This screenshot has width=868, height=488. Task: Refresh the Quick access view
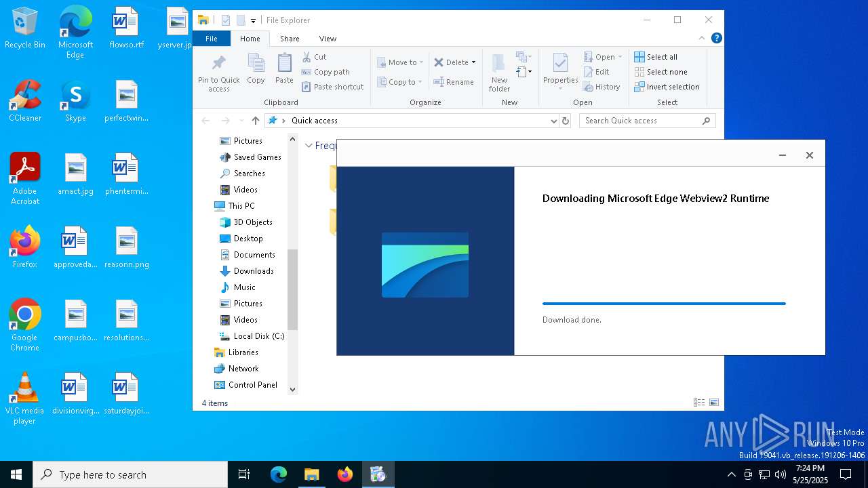pos(566,121)
